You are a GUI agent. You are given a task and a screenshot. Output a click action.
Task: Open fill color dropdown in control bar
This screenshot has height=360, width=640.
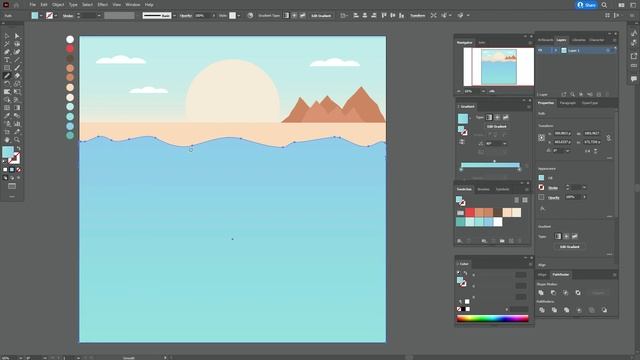click(41, 16)
